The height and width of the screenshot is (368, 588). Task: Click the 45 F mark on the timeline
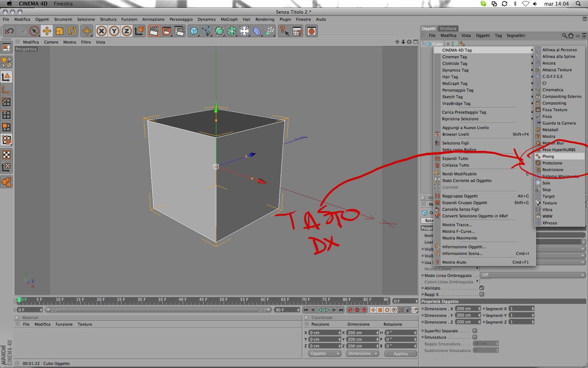point(203,300)
